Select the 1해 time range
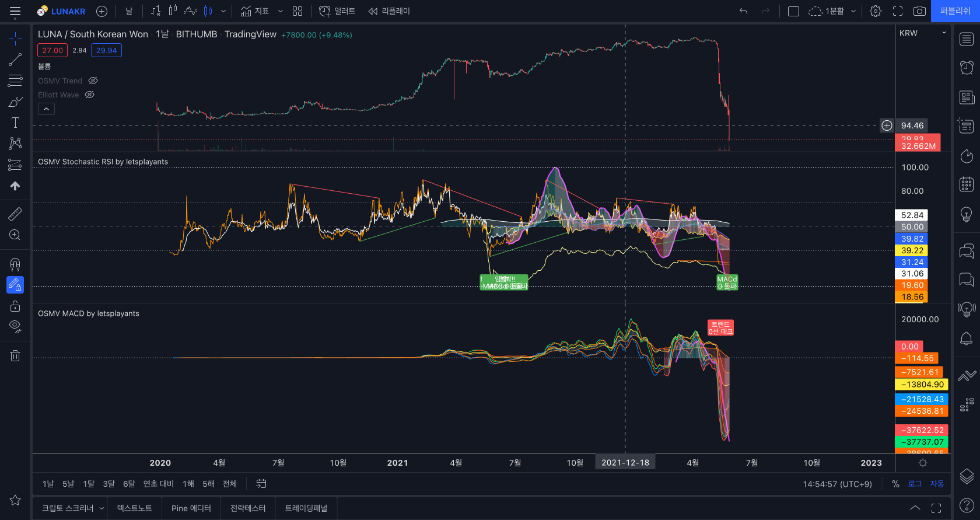The width and height of the screenshot is (980, 520). point(188,484)
